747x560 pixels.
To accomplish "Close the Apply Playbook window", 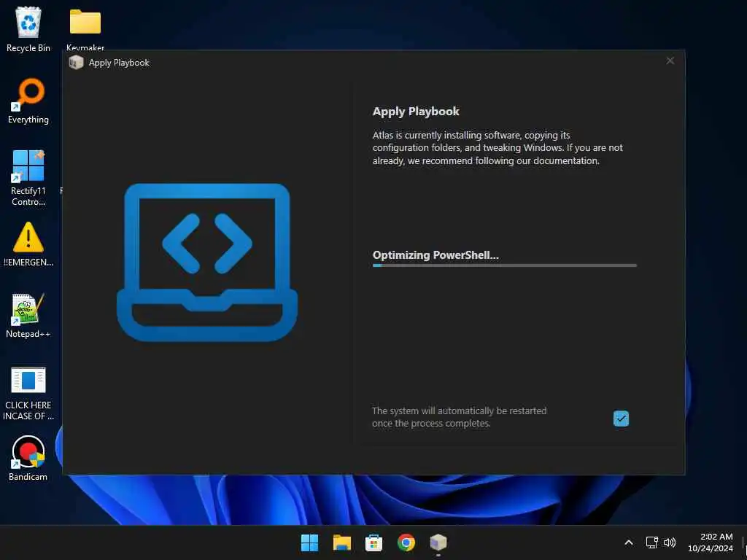I will [x=670, y=61].
